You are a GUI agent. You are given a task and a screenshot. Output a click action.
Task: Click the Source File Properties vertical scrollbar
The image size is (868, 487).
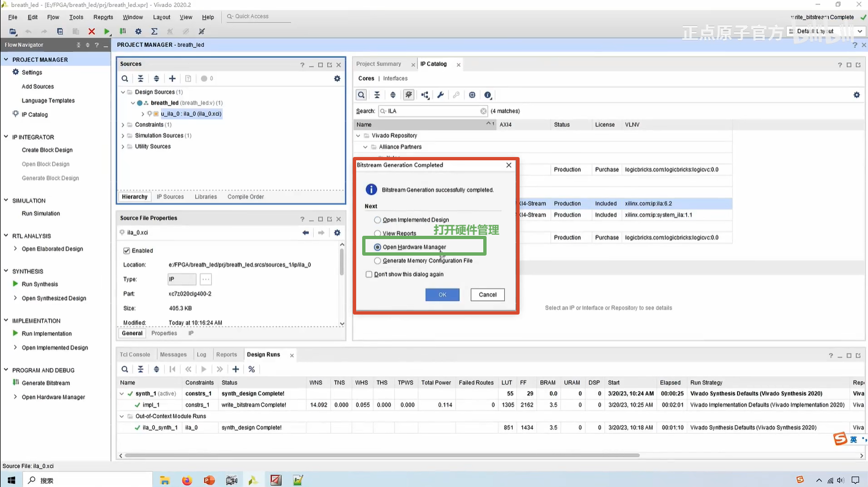[x=342, y=262]
